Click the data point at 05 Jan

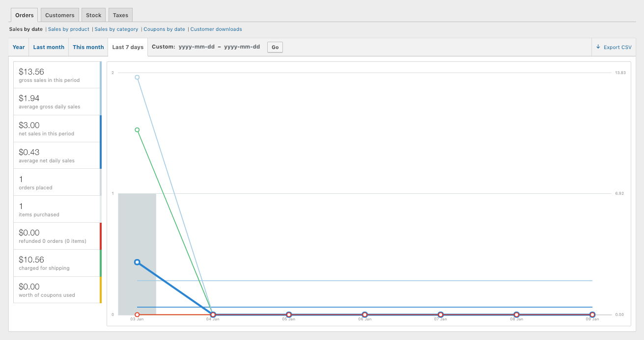[289, 314]
